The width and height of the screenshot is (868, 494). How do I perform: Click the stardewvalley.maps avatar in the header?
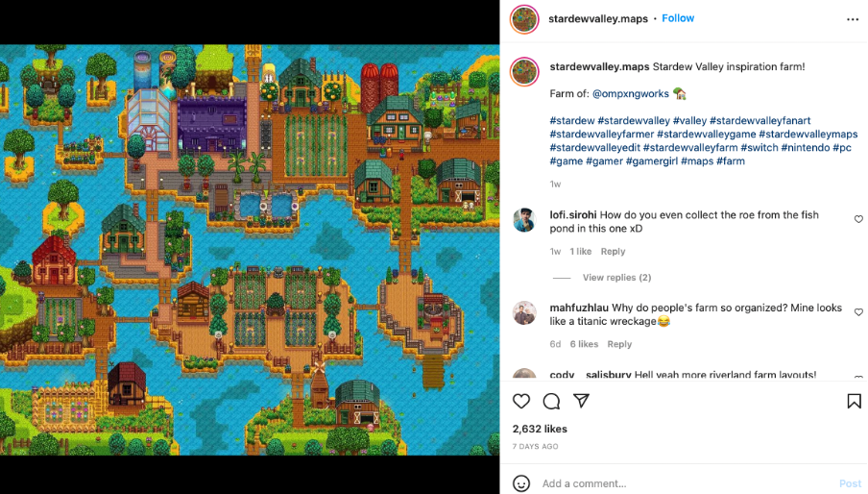click(x=524, y=19)
